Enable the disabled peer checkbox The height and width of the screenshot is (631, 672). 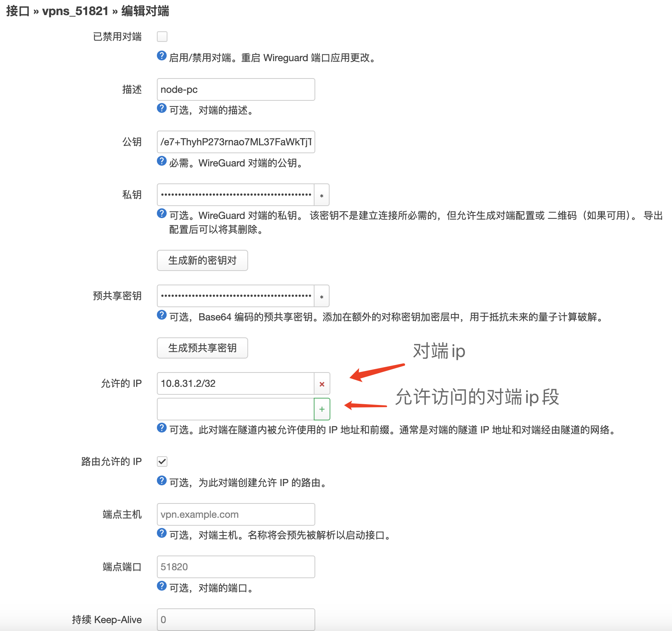pyautogui.click(x=162, y=37)
